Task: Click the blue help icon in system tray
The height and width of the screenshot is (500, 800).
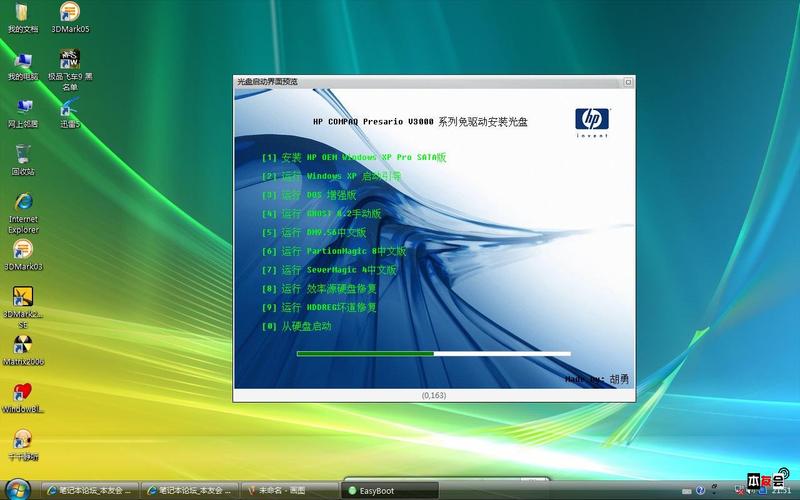Action: pyautogui.click(x=701, y=490)
